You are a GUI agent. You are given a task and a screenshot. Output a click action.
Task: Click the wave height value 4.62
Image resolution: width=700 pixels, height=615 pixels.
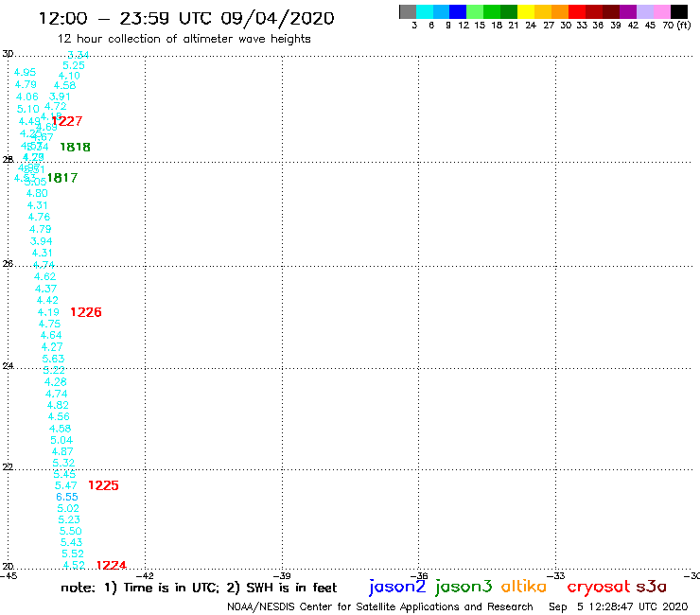45,276
